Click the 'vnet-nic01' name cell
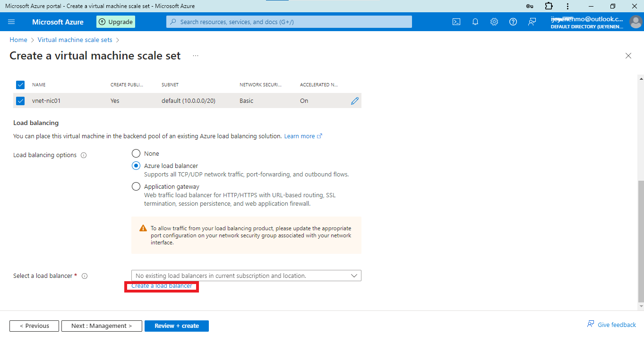The width and height of the screenshot is (644, 343). tap(46, 101)
